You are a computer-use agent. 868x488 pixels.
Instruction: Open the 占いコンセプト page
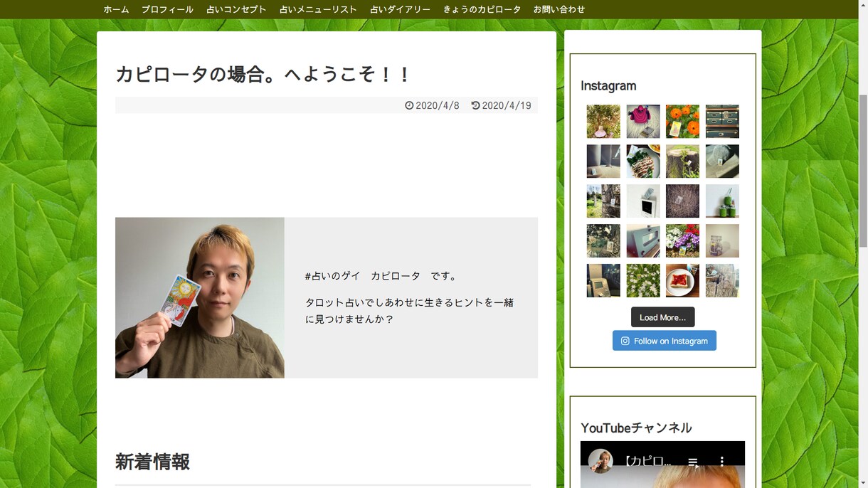coord(236,9)
